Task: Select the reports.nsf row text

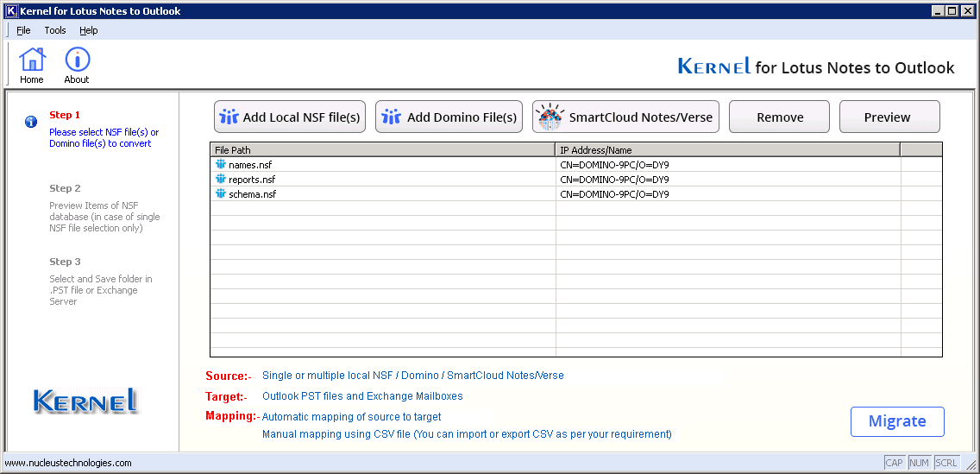Action: 252,180
